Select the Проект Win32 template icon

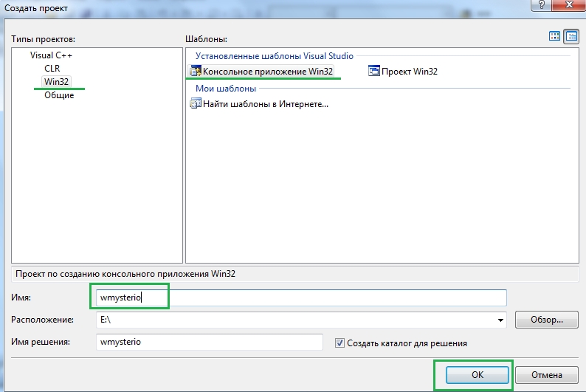[x=374, y=72]
